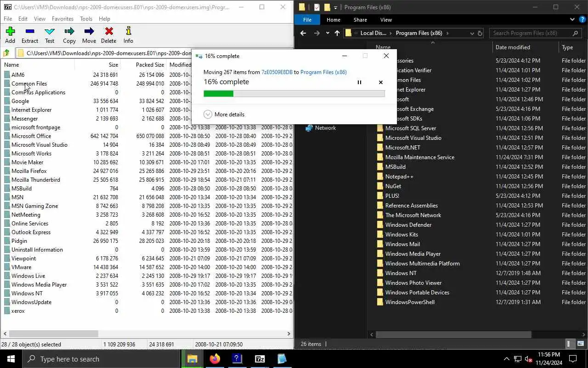
Task: Click the green move progress bar
Action: tap(218, 93)
